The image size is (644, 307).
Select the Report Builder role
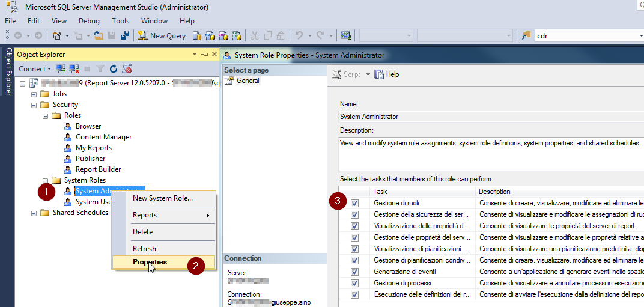(98, 169)
